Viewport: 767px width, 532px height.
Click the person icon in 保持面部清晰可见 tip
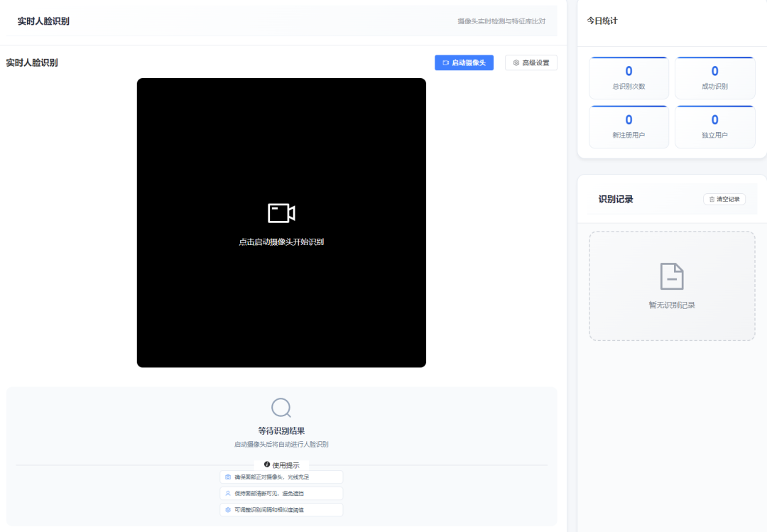(x=228, y=494)
